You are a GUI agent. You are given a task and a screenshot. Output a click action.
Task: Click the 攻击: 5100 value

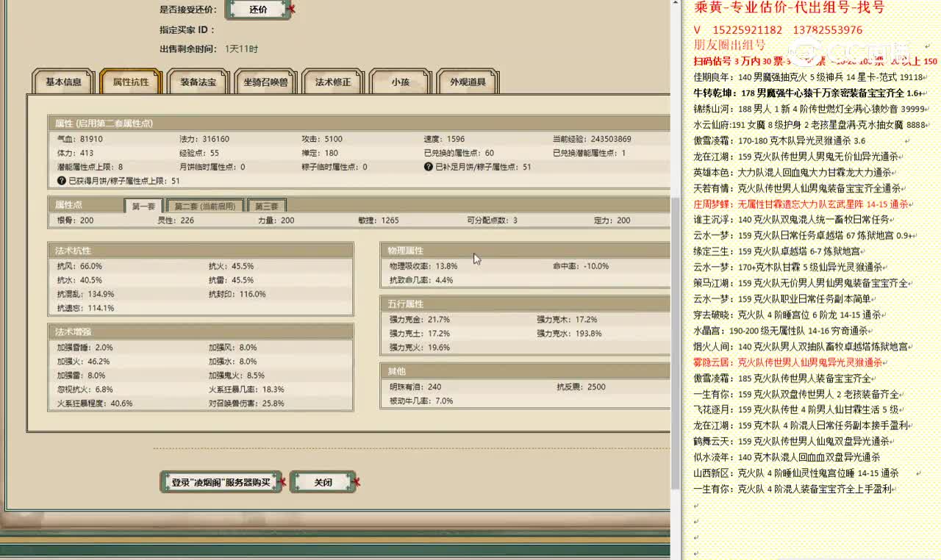[x=322, y=139]
